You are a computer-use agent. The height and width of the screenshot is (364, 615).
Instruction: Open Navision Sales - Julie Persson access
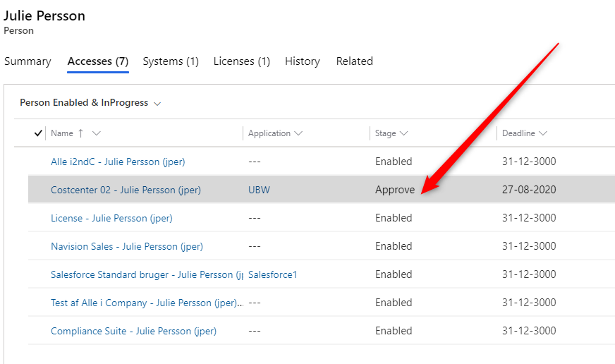click(127, 246)
